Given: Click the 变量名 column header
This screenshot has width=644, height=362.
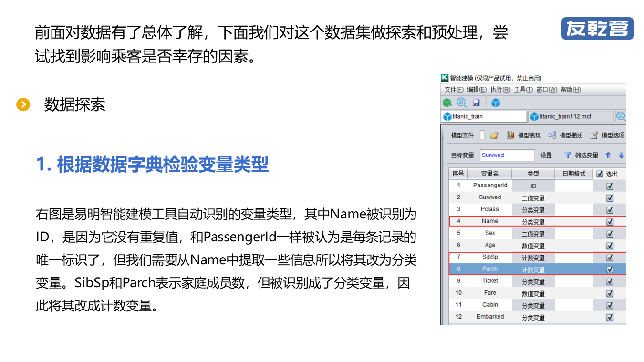Looking at the screenshot, I should tap(490, 174).
